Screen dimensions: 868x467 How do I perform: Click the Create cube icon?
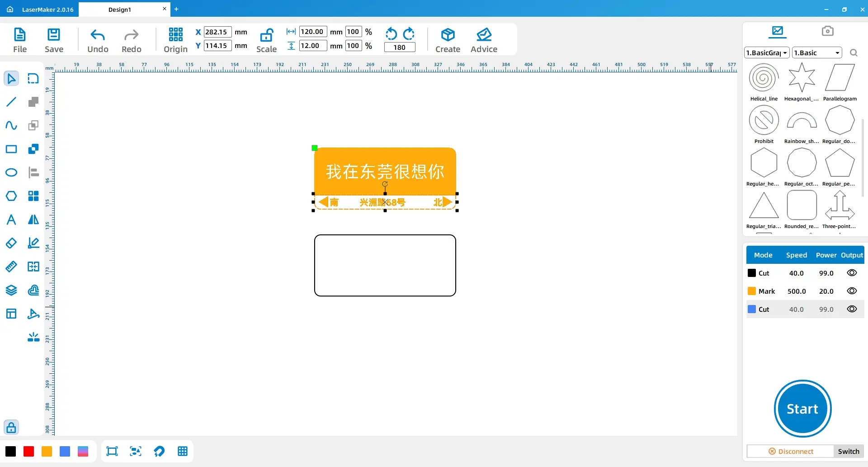pyautogui.click(x=448, y=35)
